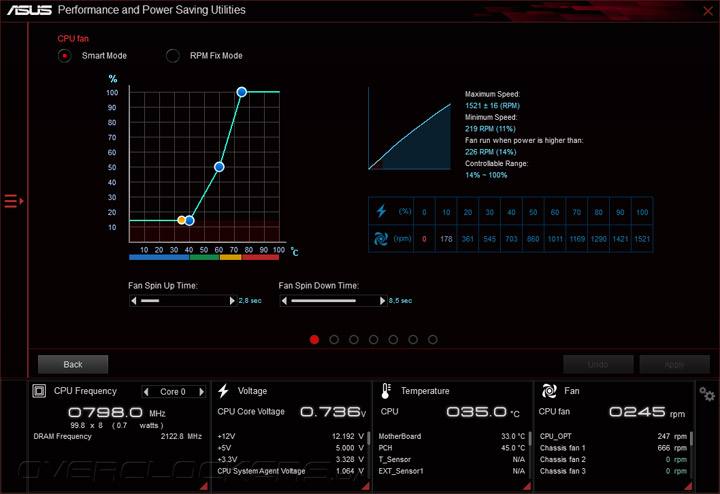Click the MotherBoard temperature row

click(x=451, y=436)
